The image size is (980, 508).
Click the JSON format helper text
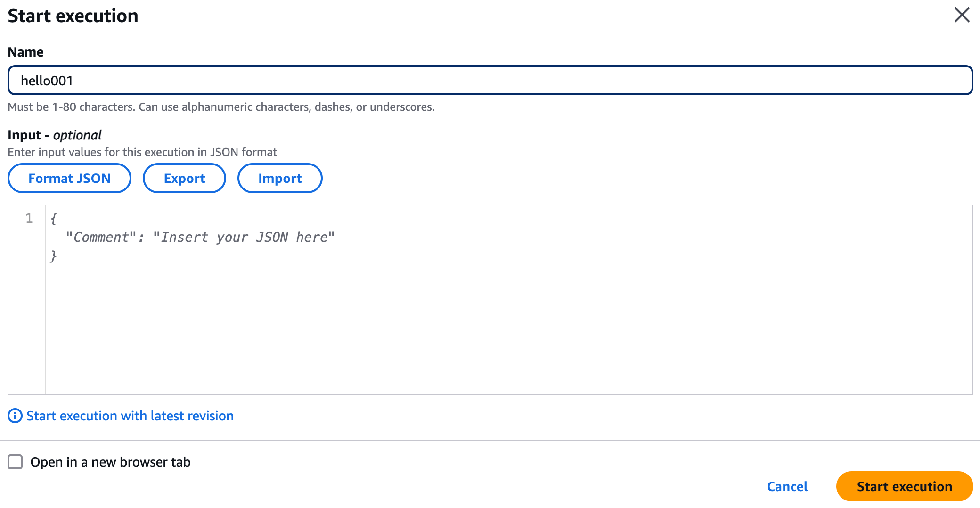[x=142, y=152]
